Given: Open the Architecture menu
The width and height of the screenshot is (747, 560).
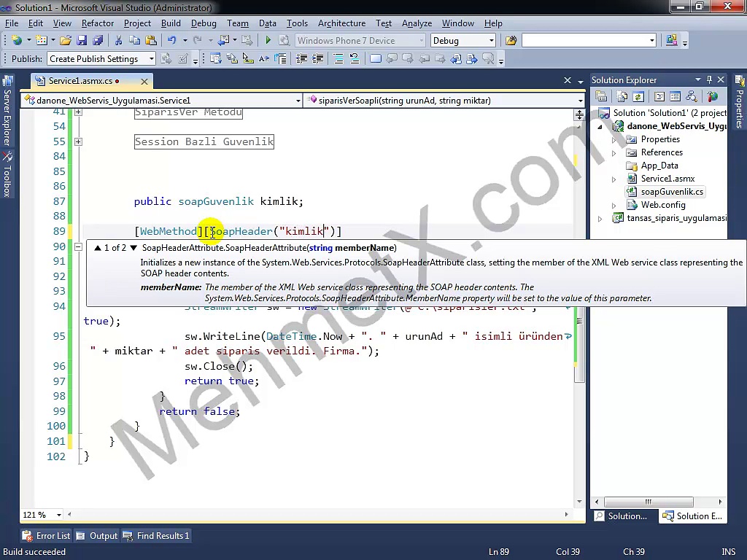Looking at the screenshot, I should pos(341,23).
